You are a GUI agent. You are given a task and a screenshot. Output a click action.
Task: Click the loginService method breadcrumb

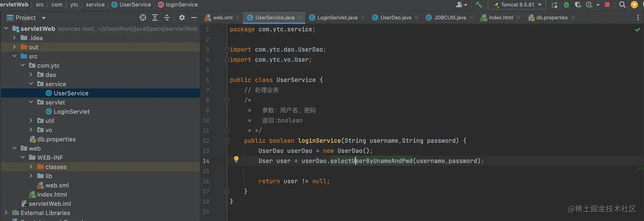tap(178, 5)
